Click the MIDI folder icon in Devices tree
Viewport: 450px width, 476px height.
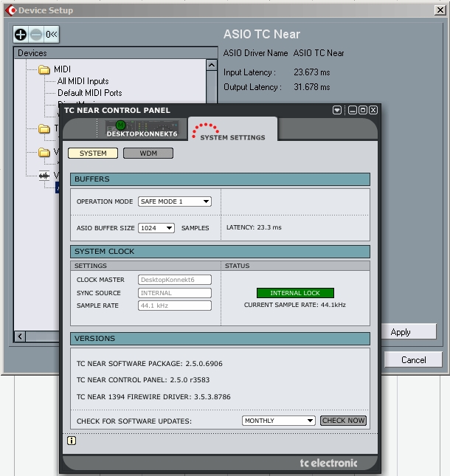tap(44, 69)
